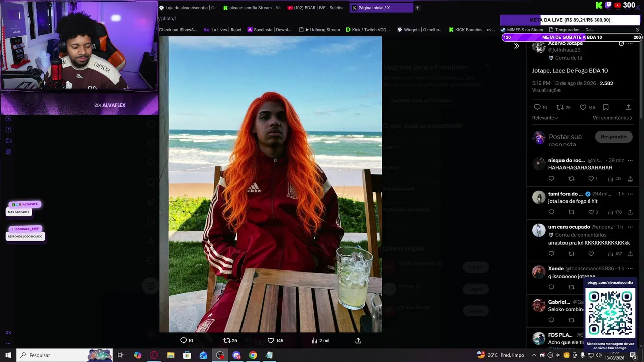Like the tami fora do comment
This screenshot has width=644, height=362.
[x=591, y=212]
